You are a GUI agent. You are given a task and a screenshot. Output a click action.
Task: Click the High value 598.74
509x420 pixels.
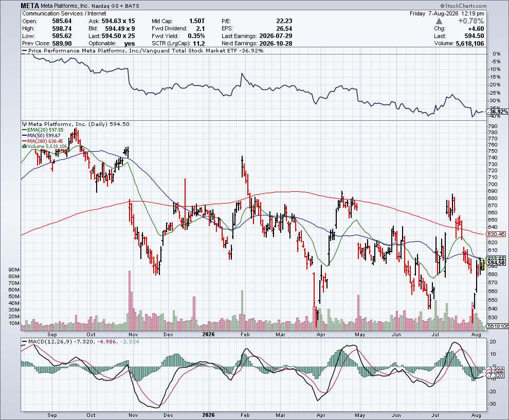pos(62,29)
